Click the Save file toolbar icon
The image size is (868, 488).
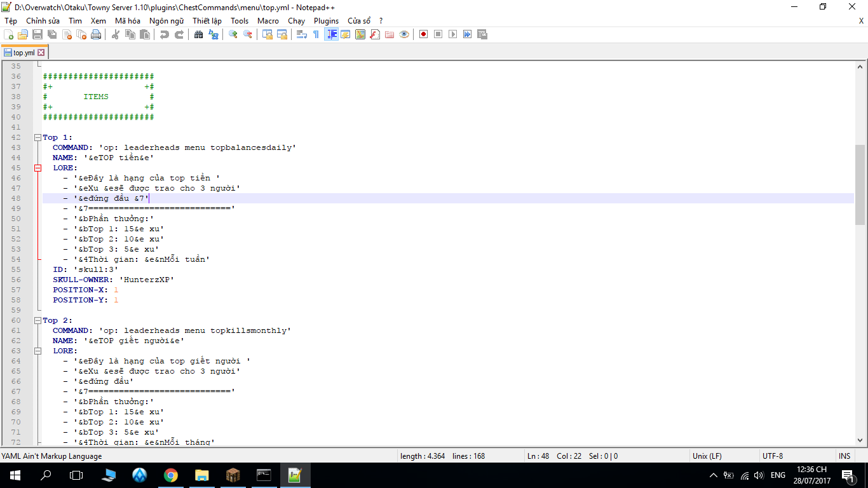pos(37,34)
